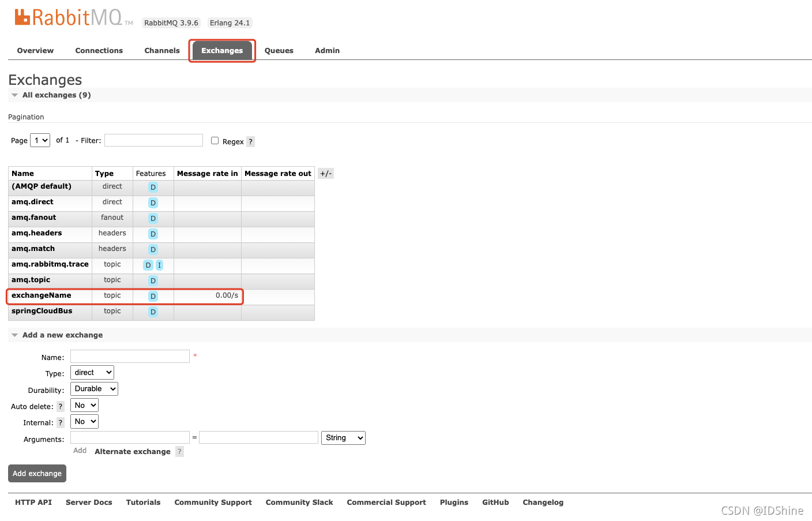Open the amq.headers exchange link
This screenshot has height=521, width=812.
coord(36,233)
